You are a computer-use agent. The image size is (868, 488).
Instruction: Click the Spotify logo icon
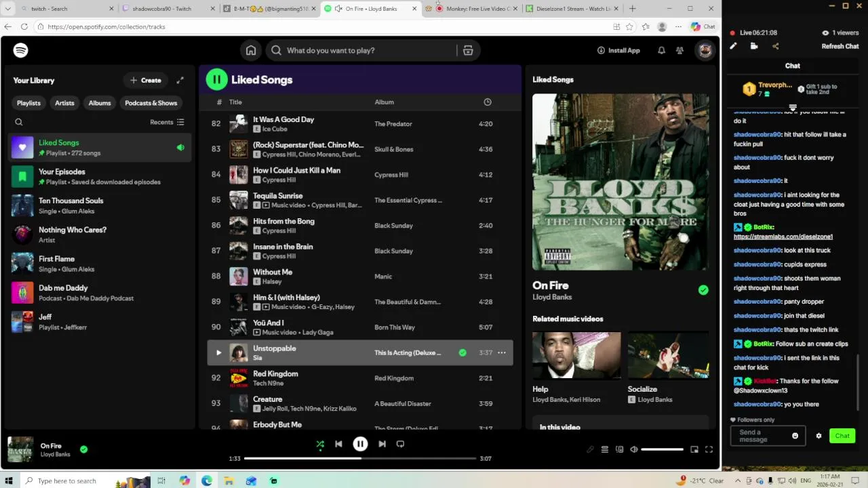(20, 50)
